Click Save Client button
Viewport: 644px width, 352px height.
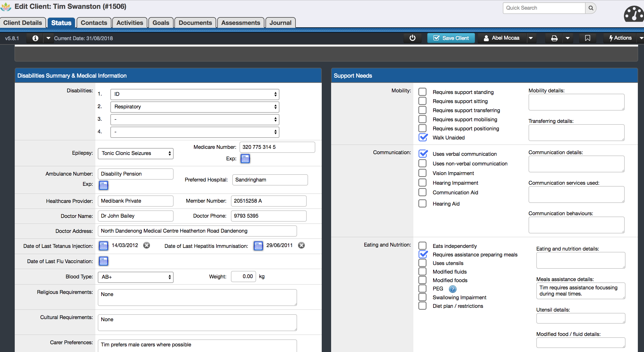[x=451, y=38]
